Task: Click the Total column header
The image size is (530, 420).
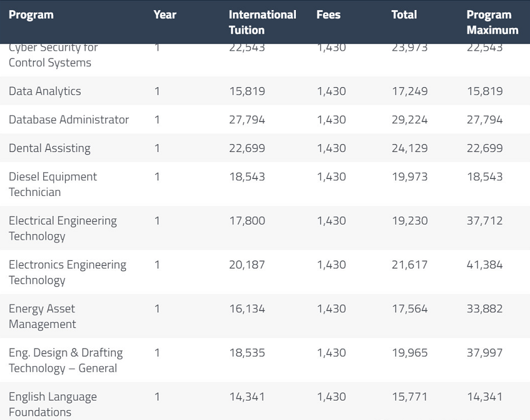Action: [x=404, y=14]
